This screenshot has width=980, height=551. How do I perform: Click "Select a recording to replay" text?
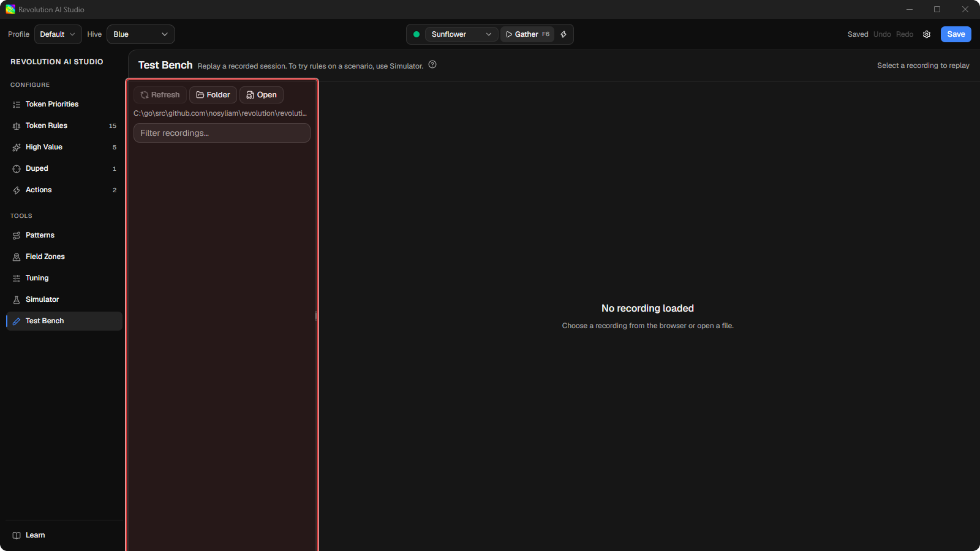pos(923,66)
